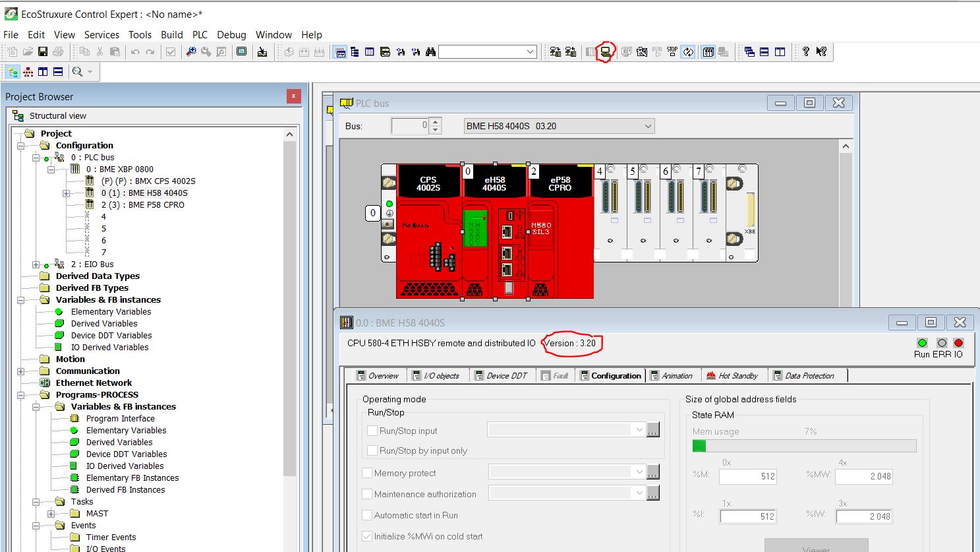Viewport: 980px width, 552px height.
Task: Select the Ethernet Network tree item
Action: 94,383
